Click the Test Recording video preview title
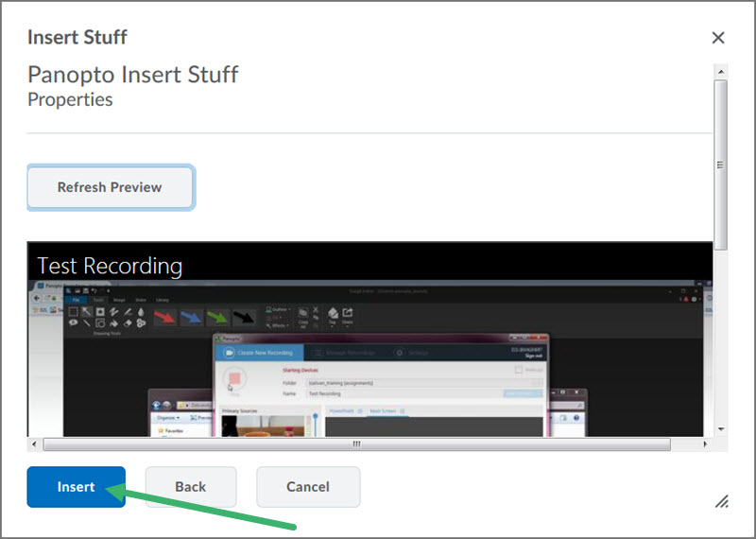This screenshot has width=756, height=539. pos(110,266)
